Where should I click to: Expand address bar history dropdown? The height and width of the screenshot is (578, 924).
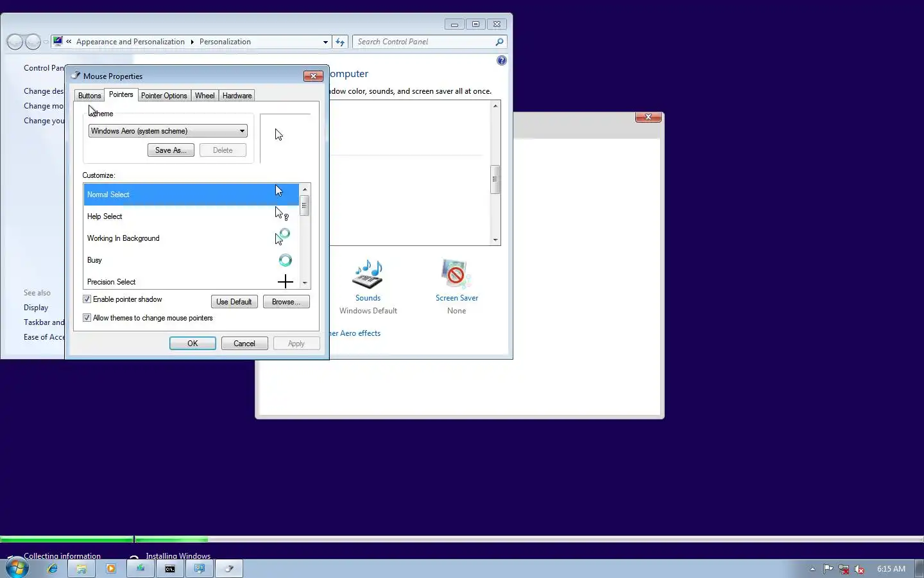pyautogui.click(x=325, y=42)
